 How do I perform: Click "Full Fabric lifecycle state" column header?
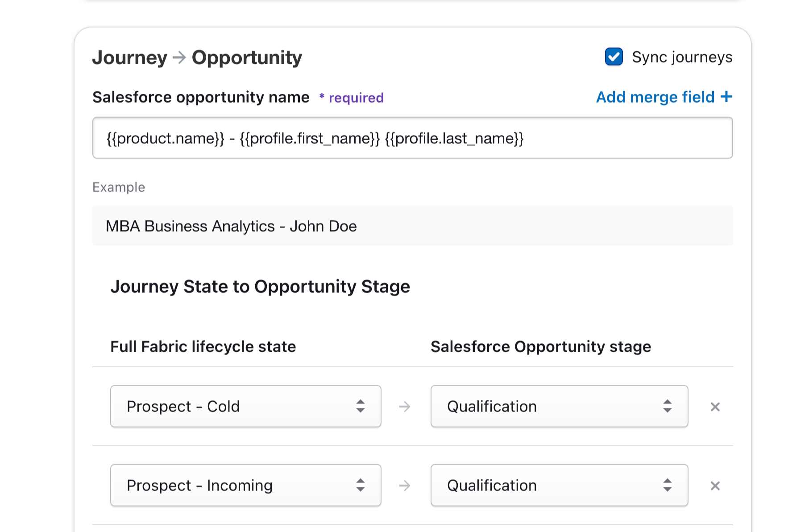(x=203, y=346)
